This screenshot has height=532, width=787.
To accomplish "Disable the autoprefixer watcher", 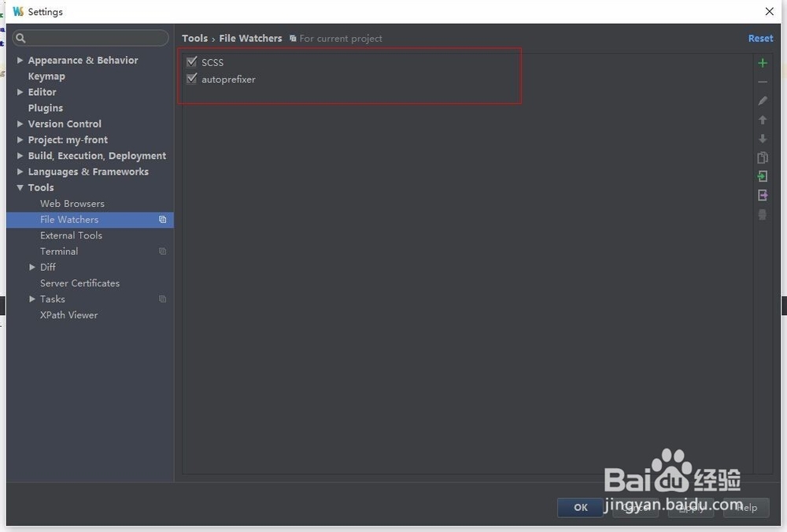I will [x=191, y=78].
